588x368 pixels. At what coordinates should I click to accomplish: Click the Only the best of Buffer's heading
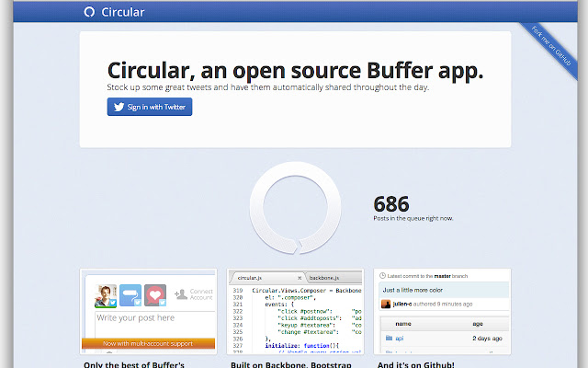pos(134,365)
